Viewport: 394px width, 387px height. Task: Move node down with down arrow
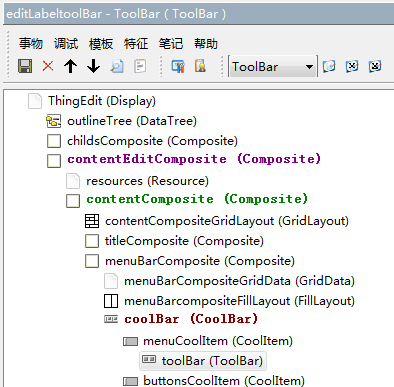93,66
